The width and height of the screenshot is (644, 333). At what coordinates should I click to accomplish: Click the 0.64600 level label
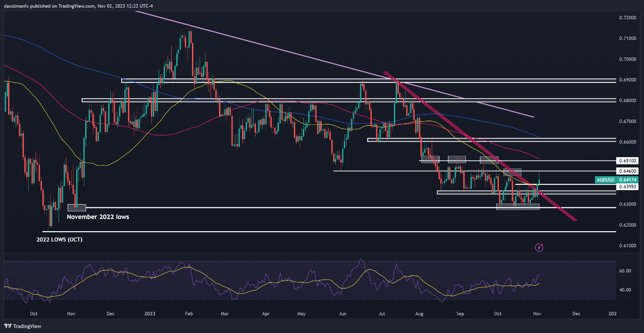tap(627, 171)
